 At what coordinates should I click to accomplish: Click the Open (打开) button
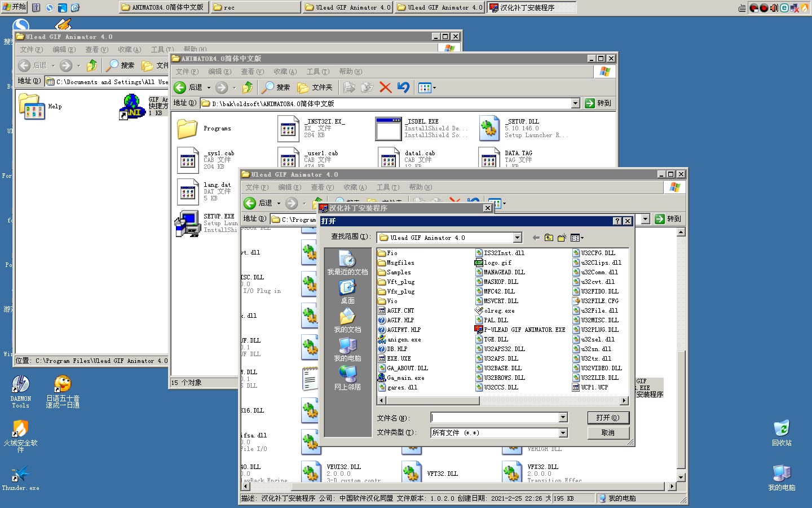point(608,418)
